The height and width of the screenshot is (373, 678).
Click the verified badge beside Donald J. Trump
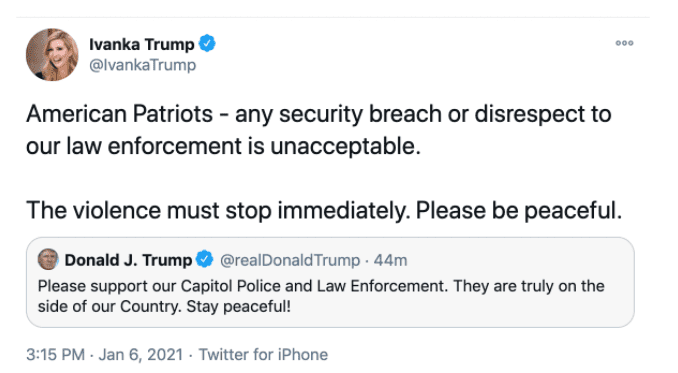205,259
